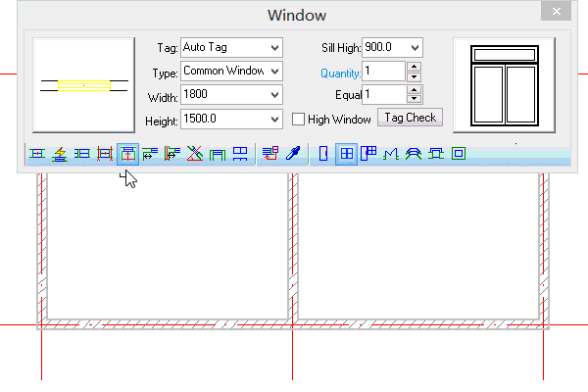Increase Quantity with the up arrow

(414, 67)
